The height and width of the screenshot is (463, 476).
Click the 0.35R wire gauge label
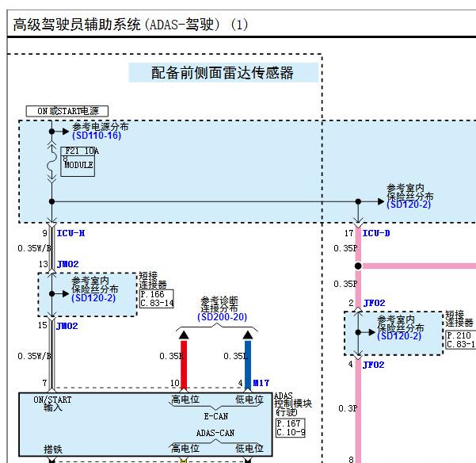click(x=170, y=356)
